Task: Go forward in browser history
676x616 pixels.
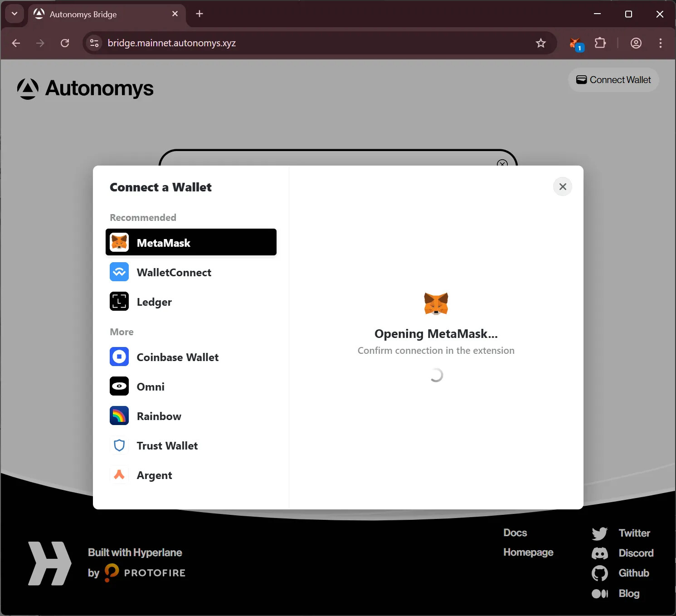Action: [40, 43]
